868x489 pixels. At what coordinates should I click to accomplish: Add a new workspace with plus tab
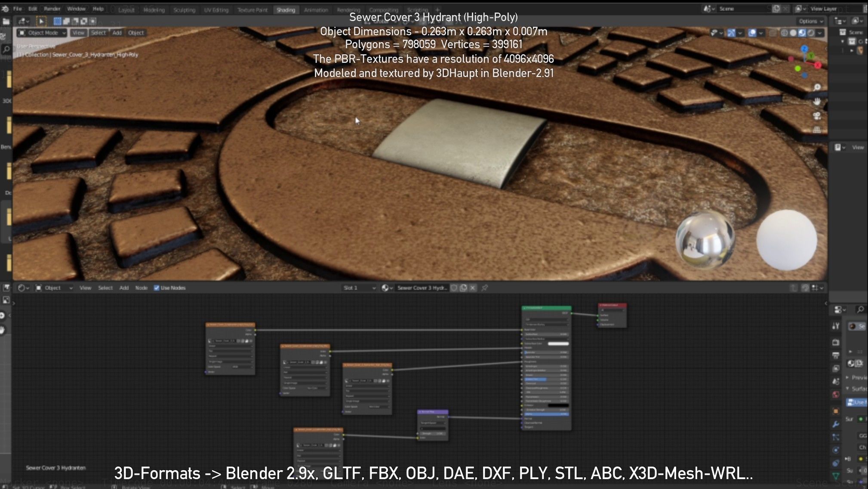click(x=437, y=10)
